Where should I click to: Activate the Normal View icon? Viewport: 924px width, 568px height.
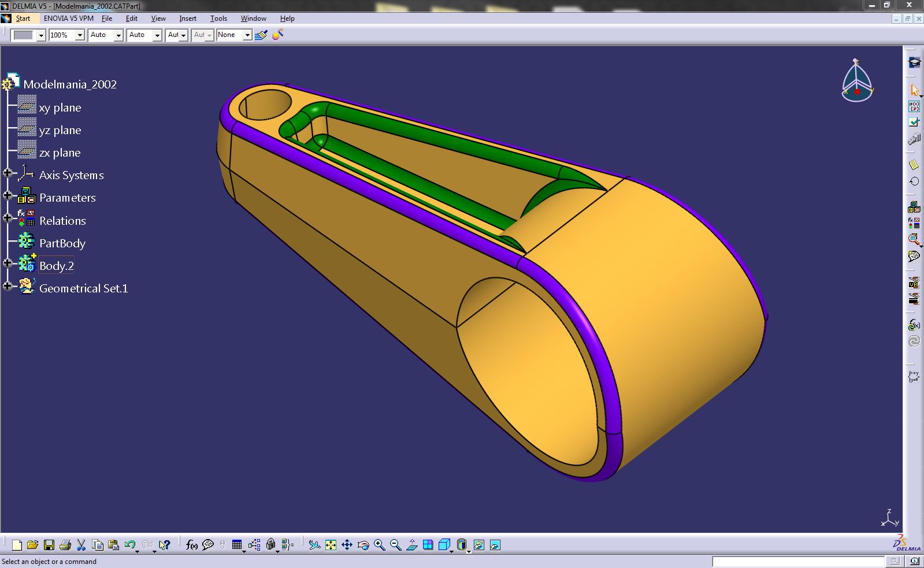coord(411,545)
